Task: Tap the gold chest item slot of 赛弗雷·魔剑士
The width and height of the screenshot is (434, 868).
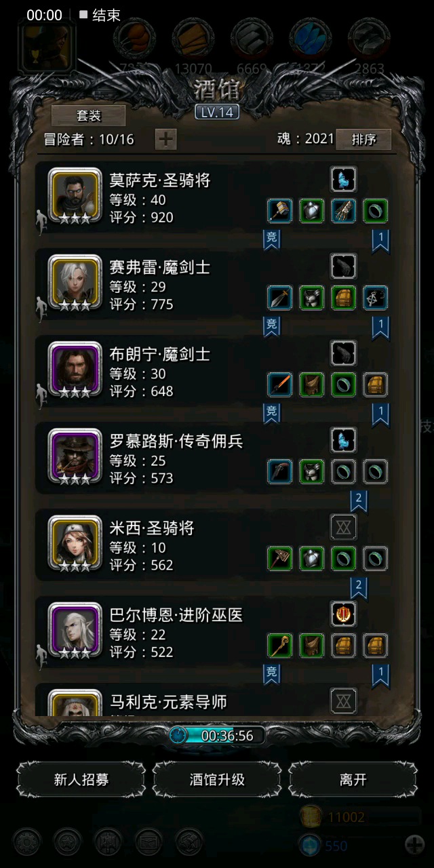Action: click(x=344, y=298)
